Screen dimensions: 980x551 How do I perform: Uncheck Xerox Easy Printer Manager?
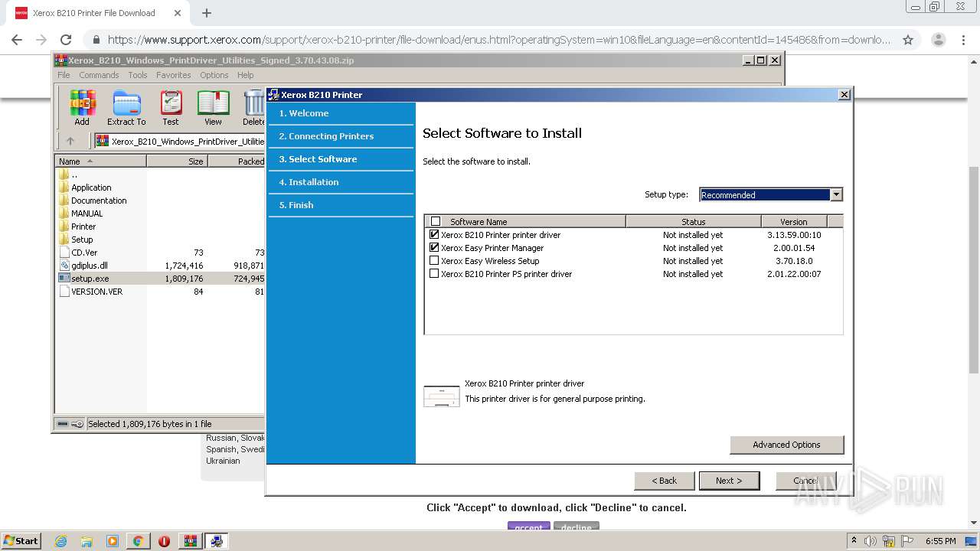(x=435, y=248)
